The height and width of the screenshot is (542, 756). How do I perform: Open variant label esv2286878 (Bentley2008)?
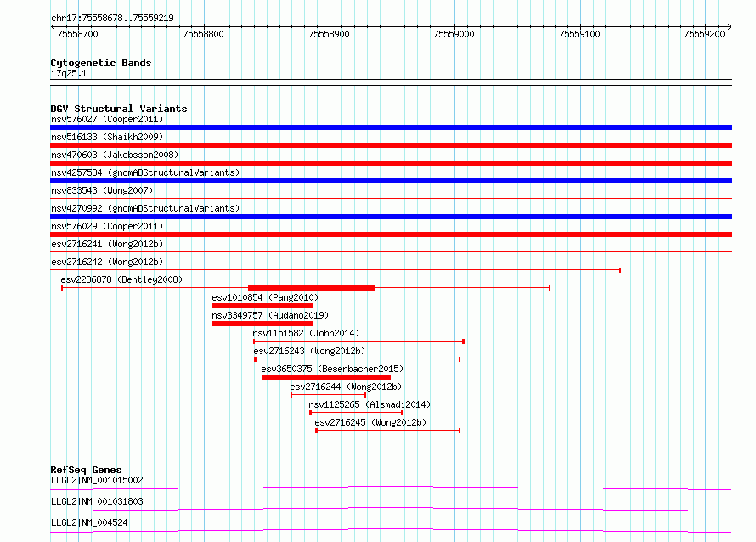coord(121,279)
